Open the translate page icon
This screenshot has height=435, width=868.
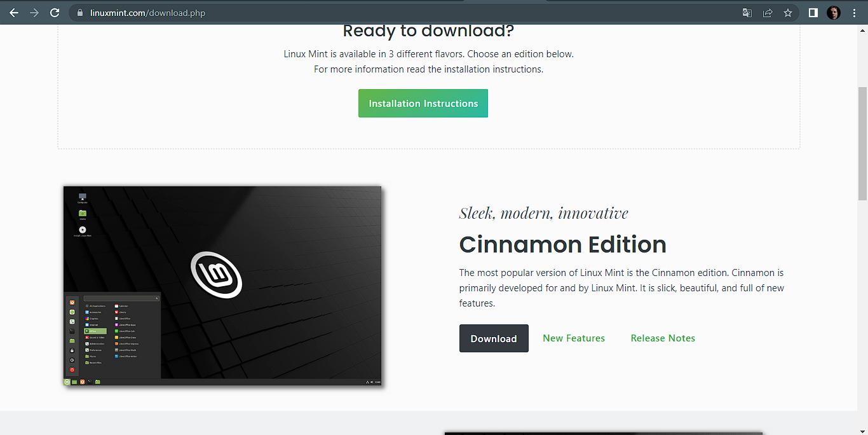pyautogui.click(x=747, y=13)
